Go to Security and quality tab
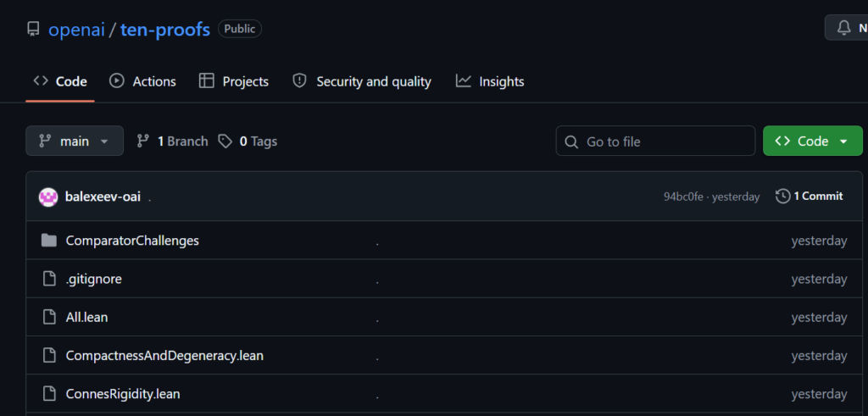This screenshot has height=416, width=868. [x=361, y=81]
